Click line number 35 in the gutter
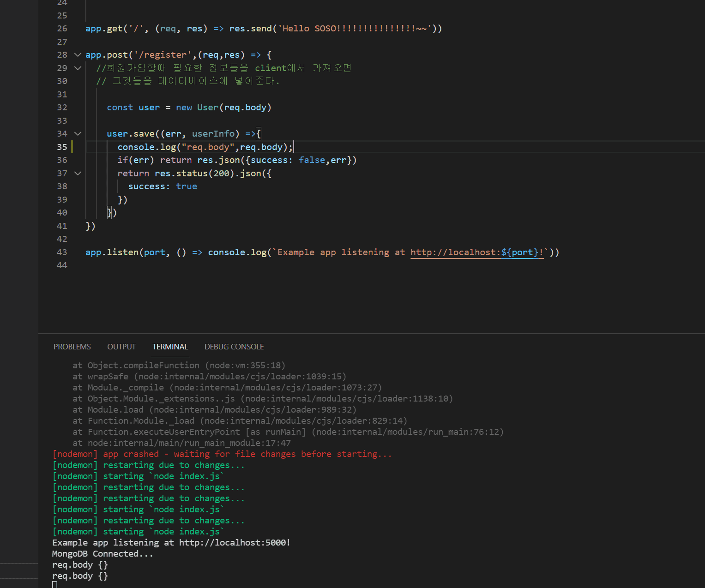This screenshot has width=705, height=588. coord(62,147)
